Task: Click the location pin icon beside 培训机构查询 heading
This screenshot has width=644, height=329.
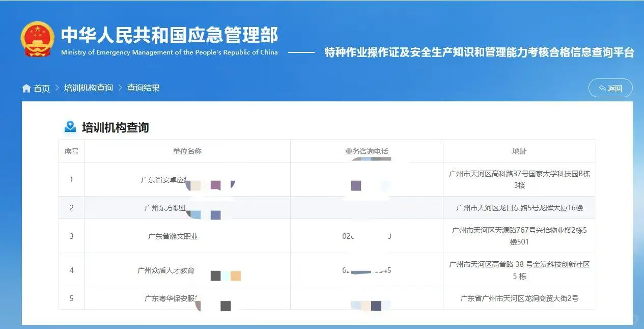Action: click(x=72, y=127)
